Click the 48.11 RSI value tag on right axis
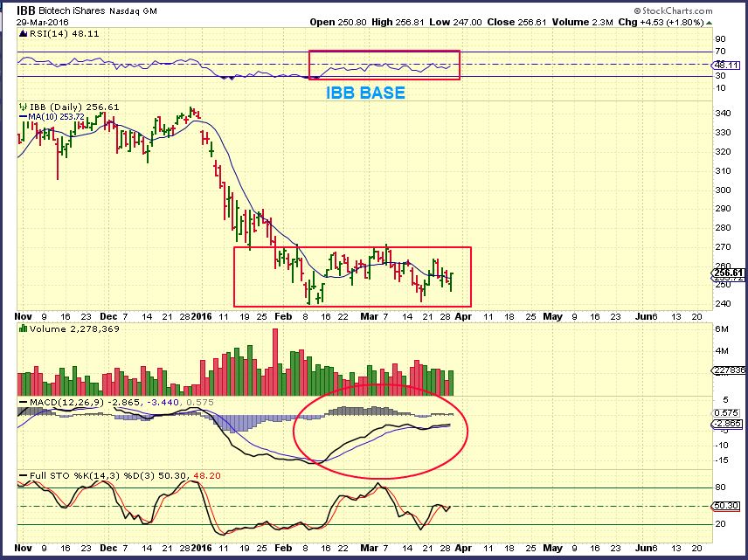 coord(727,65)
